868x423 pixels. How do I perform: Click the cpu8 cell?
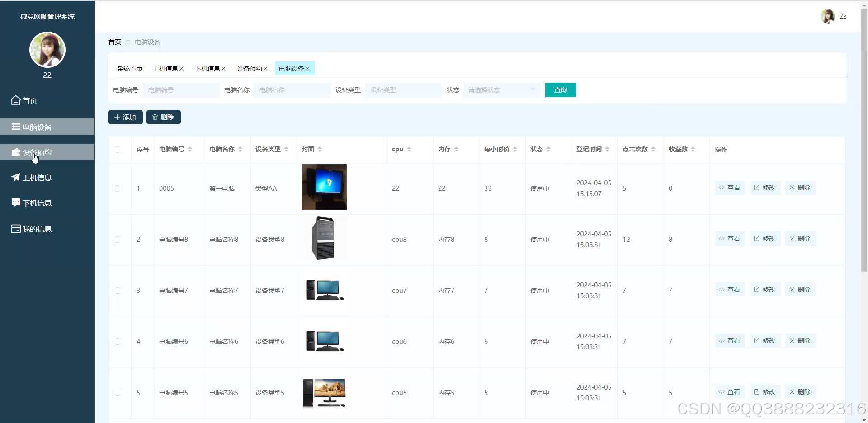(x=399, y=240)
